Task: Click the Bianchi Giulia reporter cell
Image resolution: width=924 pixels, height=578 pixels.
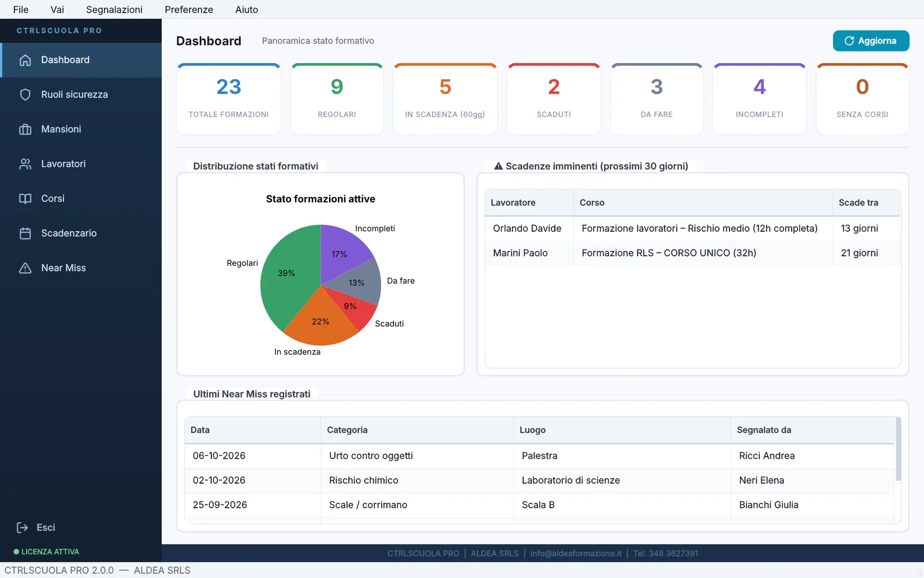Action: (x=813, y=505)
